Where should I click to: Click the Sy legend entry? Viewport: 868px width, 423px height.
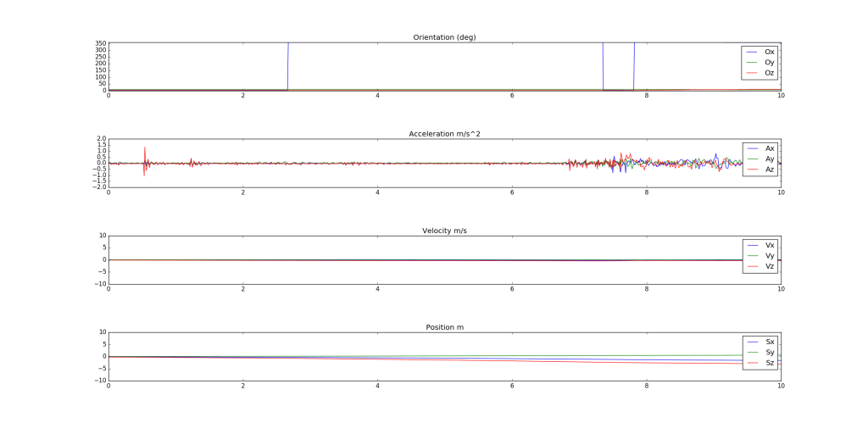tap(770, 352)
